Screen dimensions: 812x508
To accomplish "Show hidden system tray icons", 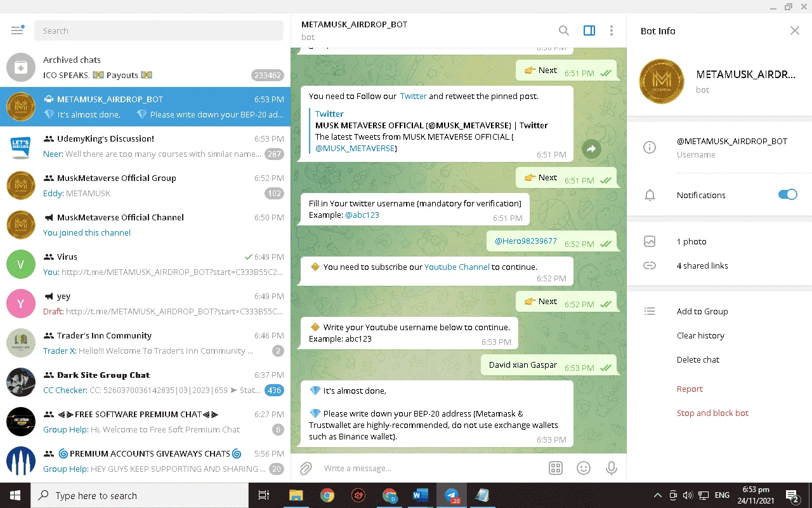I will click(x=657, y=495).
